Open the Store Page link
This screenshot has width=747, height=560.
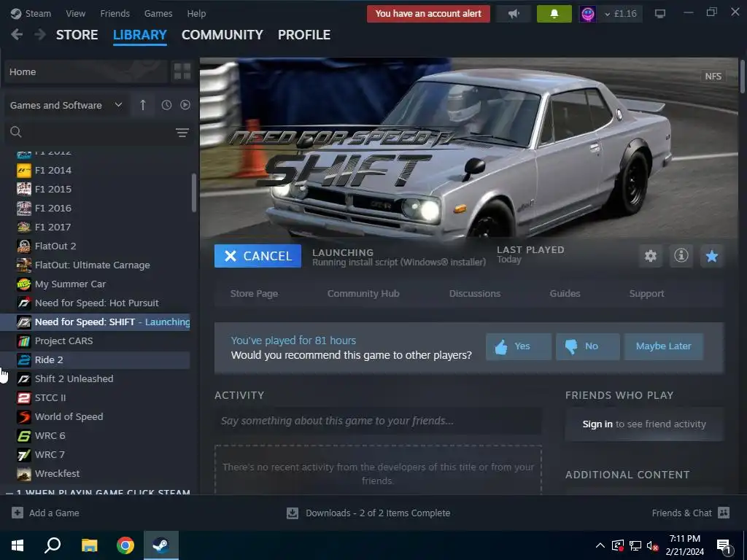254,294
